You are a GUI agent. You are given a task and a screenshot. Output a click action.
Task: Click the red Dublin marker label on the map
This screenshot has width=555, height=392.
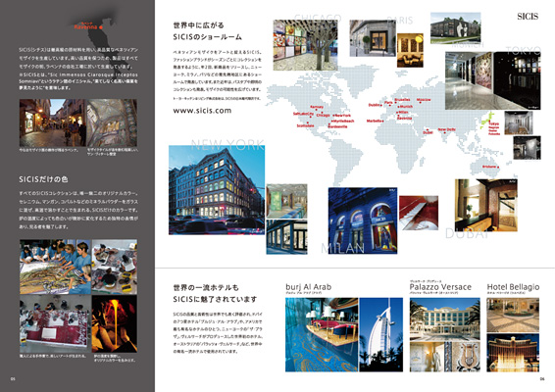click(x=375, y=105)
